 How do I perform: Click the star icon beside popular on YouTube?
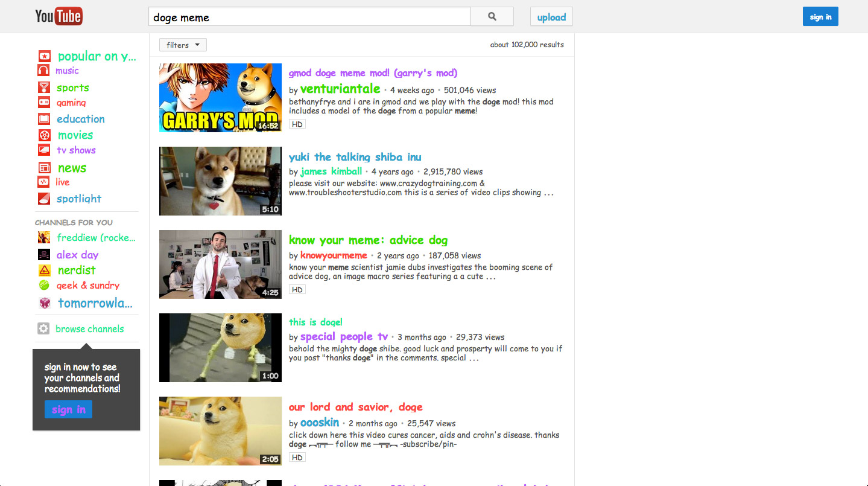click(44, 56)
